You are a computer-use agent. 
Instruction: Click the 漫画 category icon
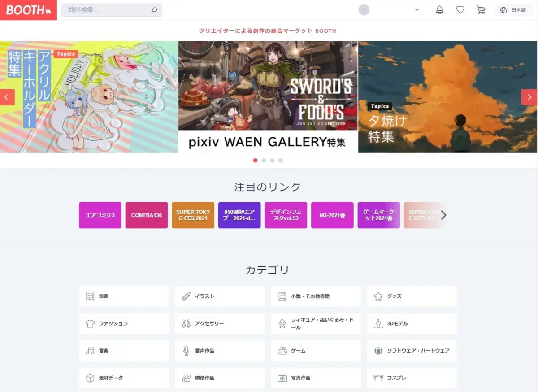[x=90, y=296]
